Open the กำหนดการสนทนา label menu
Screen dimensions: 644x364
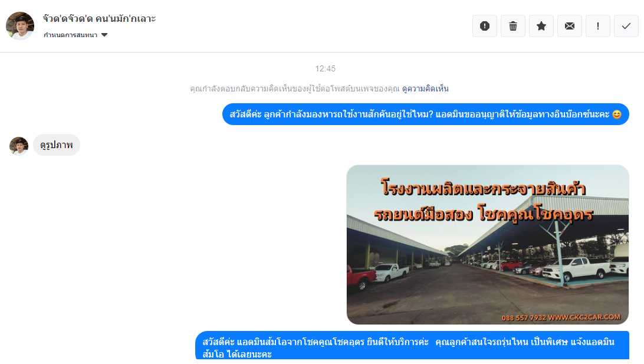[x=70, y=35]
